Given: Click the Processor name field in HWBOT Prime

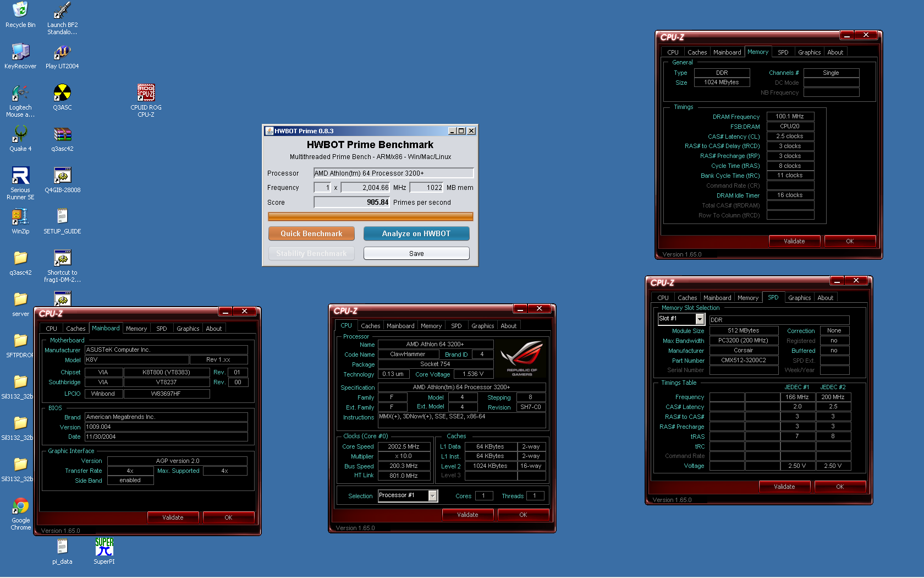Looking at the screenshot, I should pos(393,173).
